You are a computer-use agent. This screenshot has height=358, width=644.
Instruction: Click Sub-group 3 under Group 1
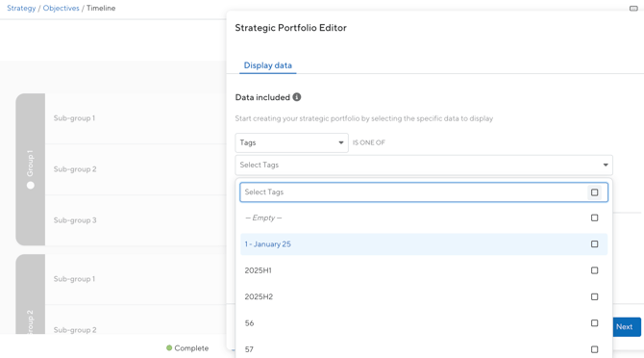click(x=75, y=220)
